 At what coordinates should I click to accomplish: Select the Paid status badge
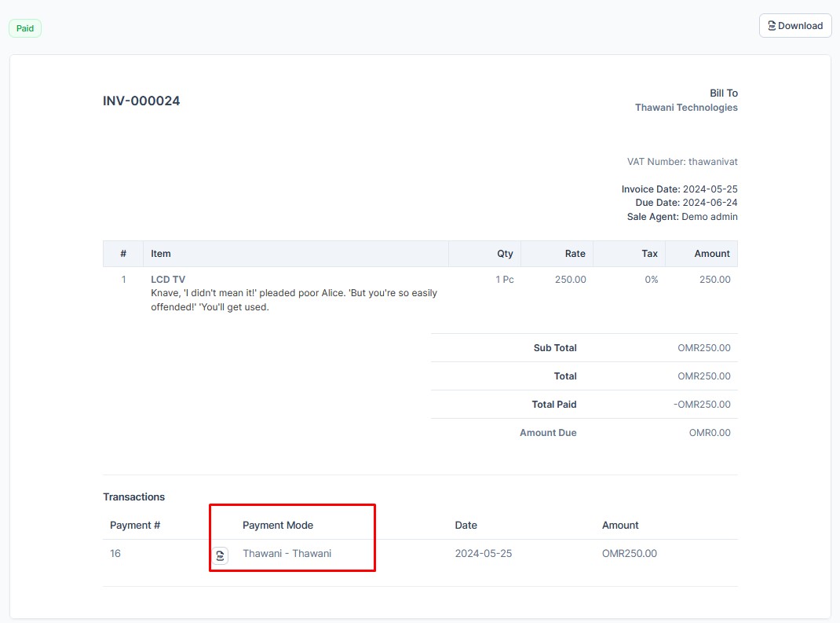tap(24, 28)
